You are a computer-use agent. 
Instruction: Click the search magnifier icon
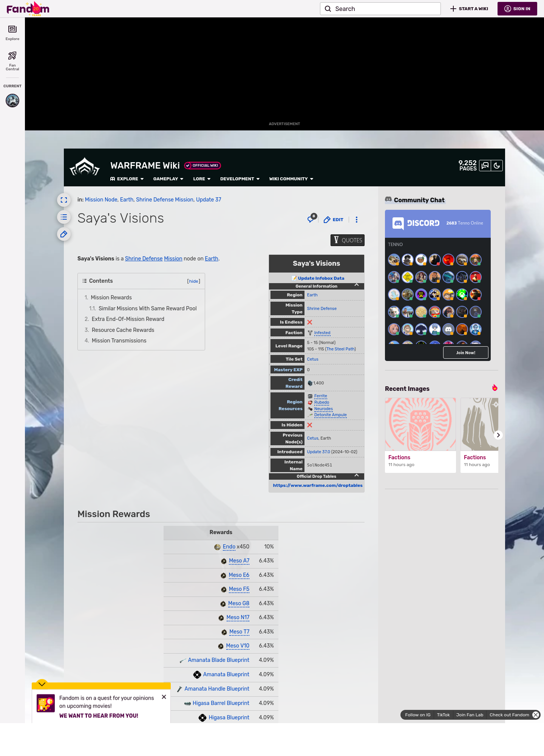point(328,9)
